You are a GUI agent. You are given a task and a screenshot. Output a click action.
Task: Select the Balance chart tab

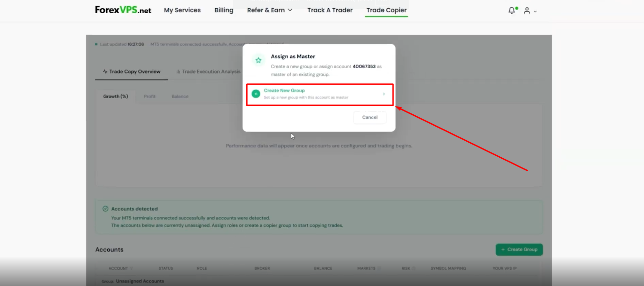point(180,96)
